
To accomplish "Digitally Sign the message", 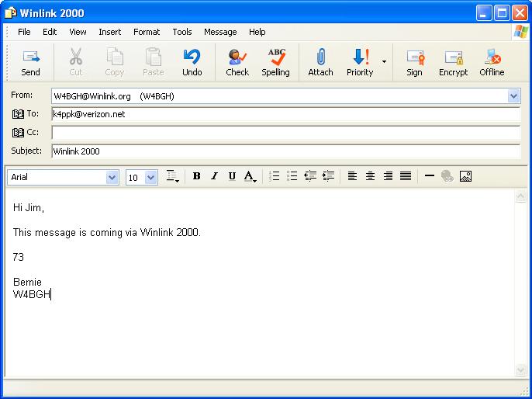I will pos(414,62).
